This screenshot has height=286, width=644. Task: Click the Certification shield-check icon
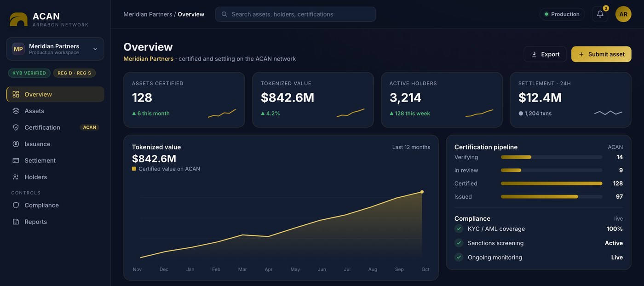(16, 127)
